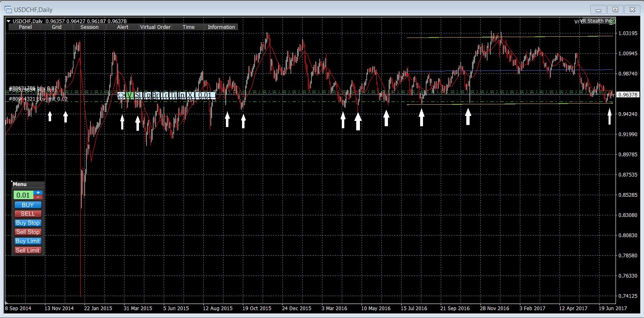Place a Buy Limit order
This screenshot has height=318, width=644.
tap(28, 241)
